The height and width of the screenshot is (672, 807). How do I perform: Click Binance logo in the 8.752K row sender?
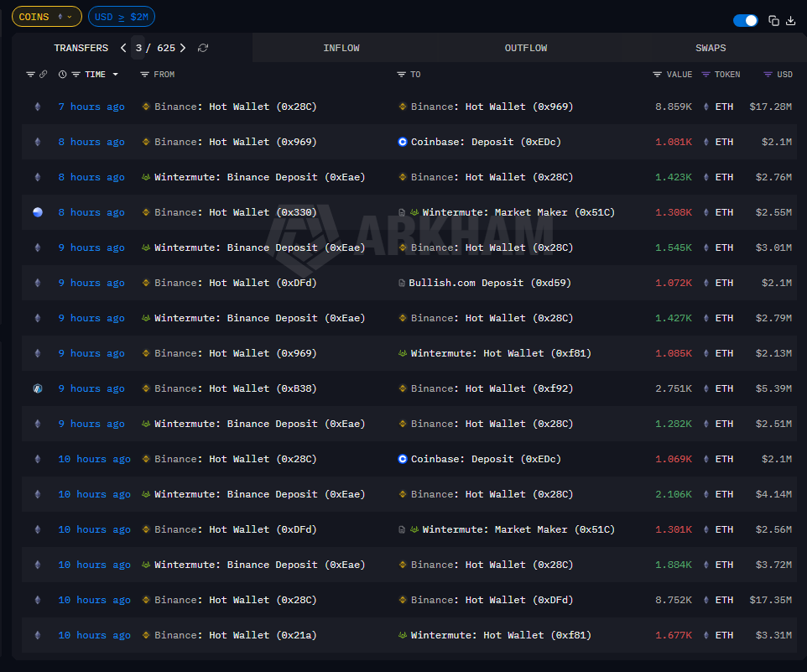[x=146, y=600]
